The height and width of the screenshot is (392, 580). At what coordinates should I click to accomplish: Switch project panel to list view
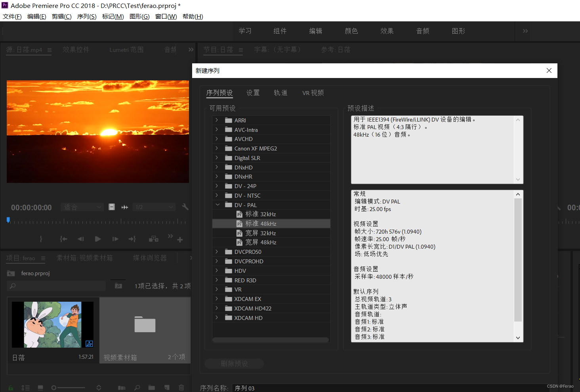26,388
